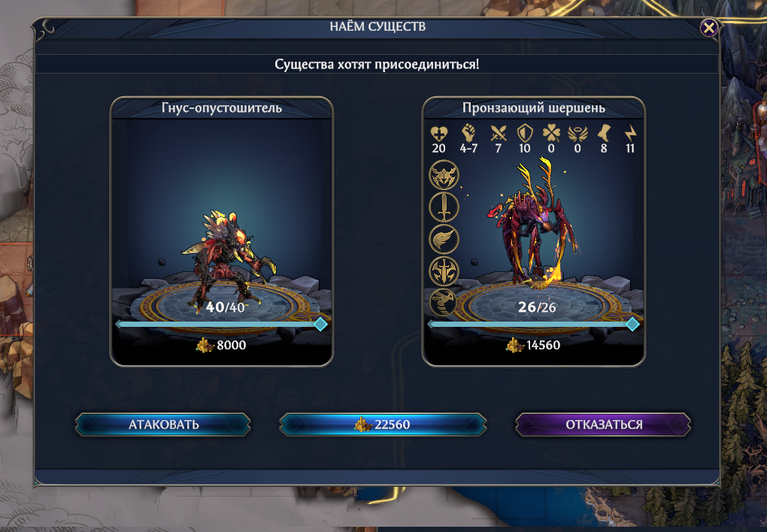Select the armored cross ability icon

point(444,271)
